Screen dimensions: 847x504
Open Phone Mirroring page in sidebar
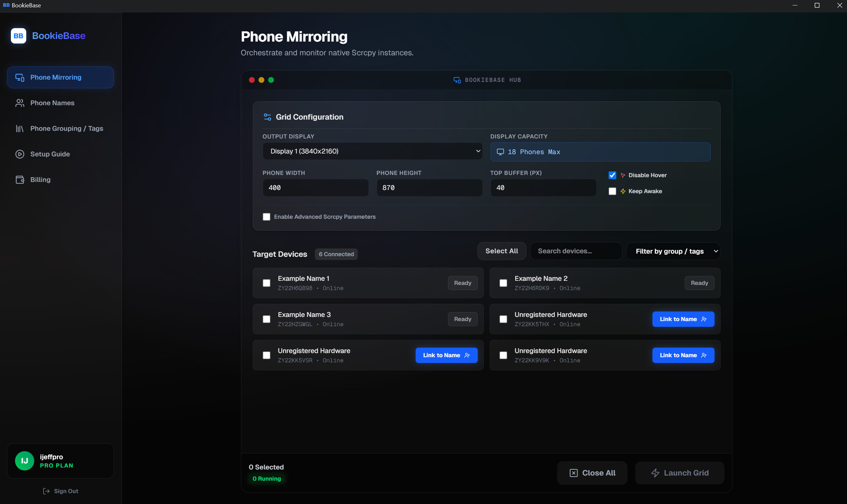[x=60, y=77]
